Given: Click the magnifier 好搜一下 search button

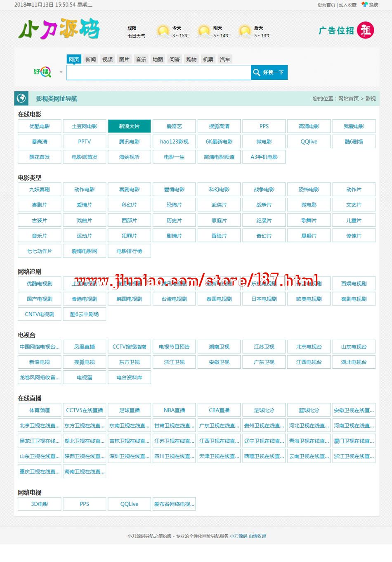Looking at the screenshot, I should [x=269, y=72].
